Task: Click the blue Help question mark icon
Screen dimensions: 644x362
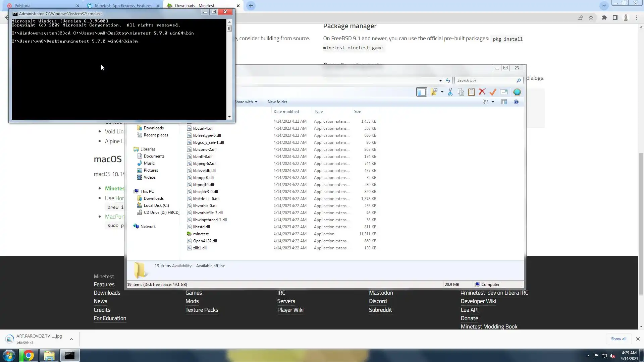Action: pyautogui.click(x=516, y=102)
